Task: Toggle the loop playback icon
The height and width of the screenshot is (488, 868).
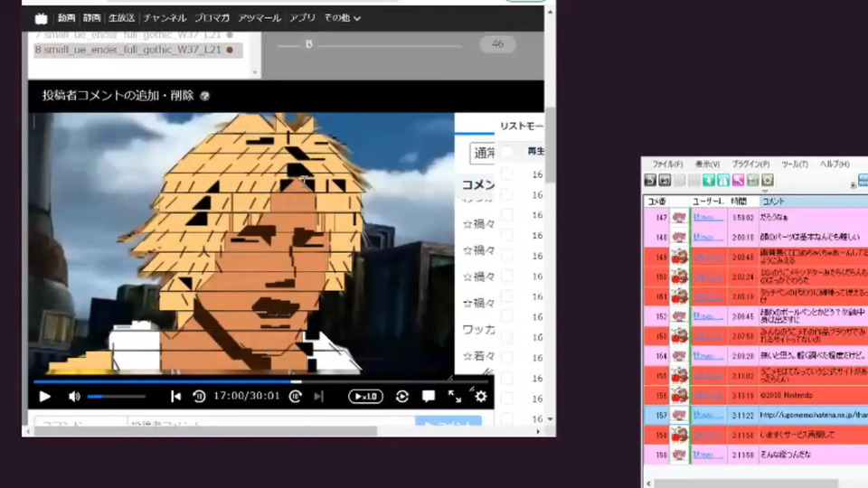Action: tap(402, 396)
